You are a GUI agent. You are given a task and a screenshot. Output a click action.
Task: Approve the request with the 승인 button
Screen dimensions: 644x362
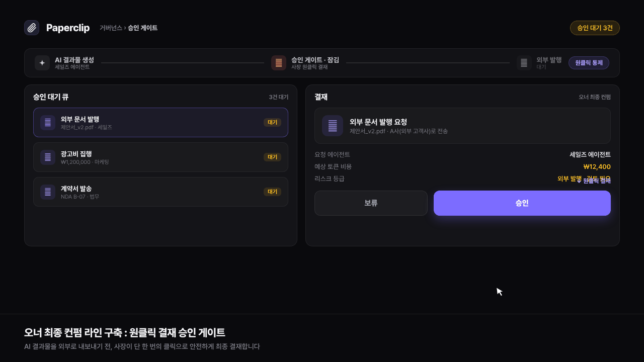[x=522, y=203]
